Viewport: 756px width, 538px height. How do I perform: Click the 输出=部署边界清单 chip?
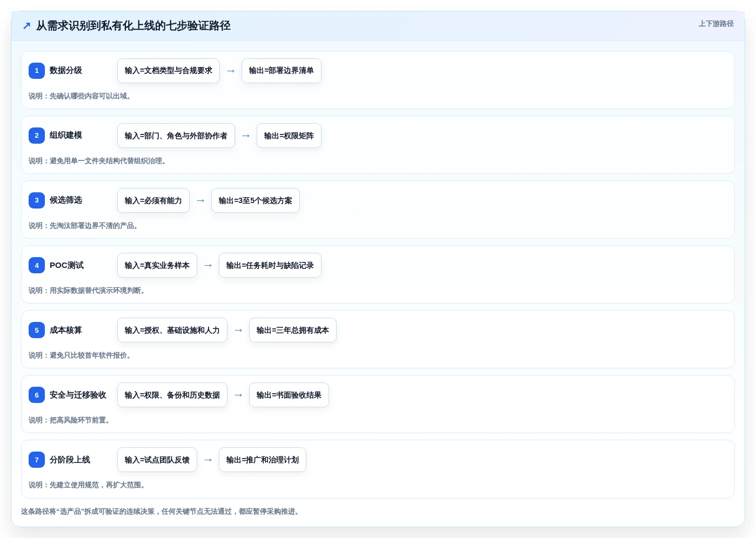click(282, 71)
